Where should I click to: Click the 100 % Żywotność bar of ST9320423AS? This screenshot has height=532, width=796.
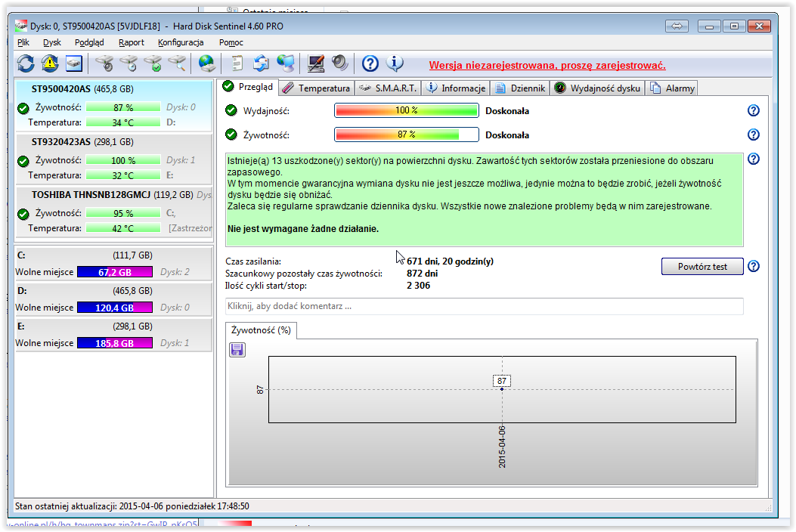tap(123, 160)
